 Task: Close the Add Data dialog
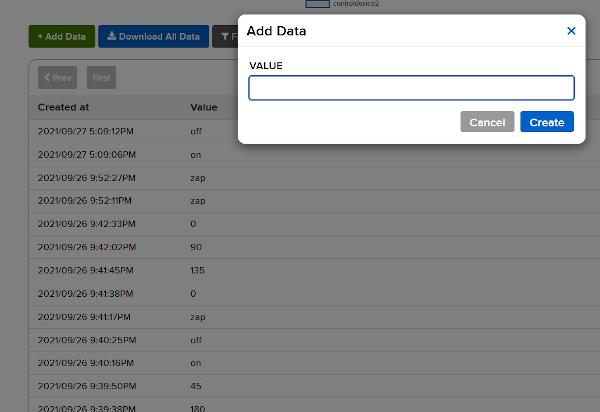571,31
